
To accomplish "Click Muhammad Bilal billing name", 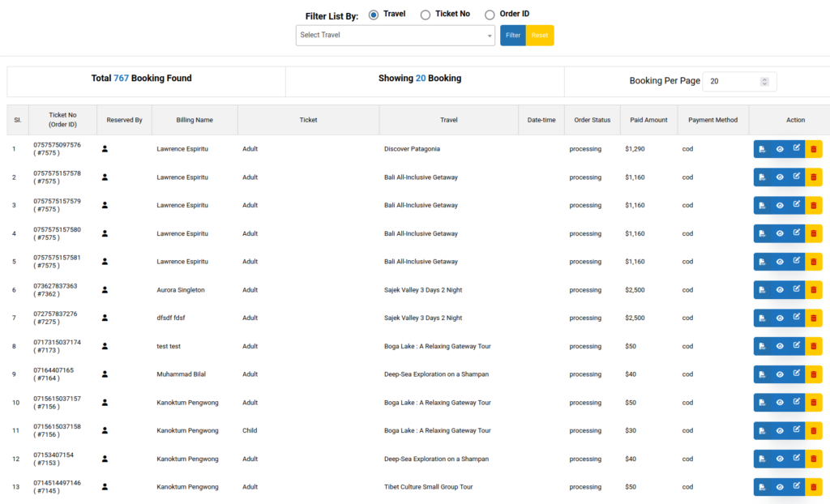I will (x=181, y=374).
